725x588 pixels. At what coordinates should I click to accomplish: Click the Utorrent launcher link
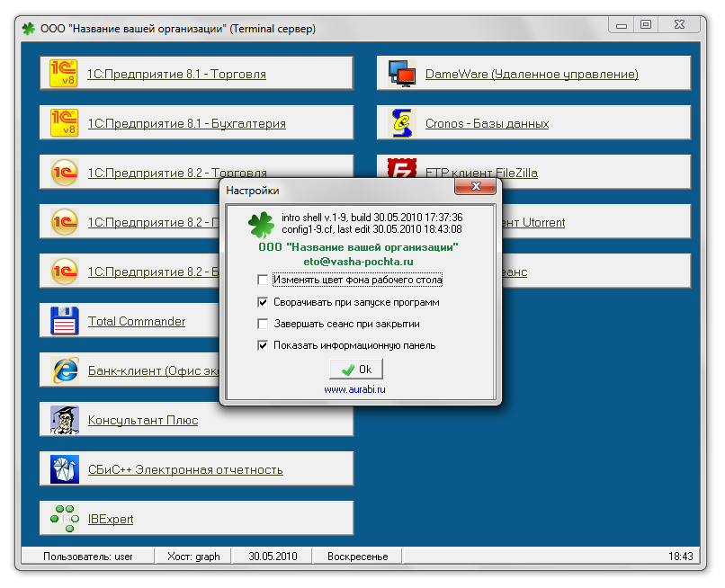click(533, 222)
